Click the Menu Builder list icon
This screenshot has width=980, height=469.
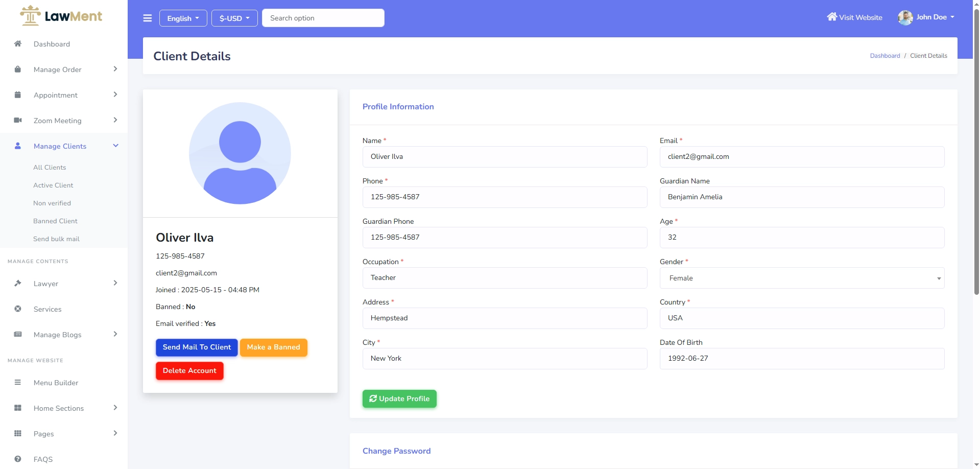(x=18, y=382)
